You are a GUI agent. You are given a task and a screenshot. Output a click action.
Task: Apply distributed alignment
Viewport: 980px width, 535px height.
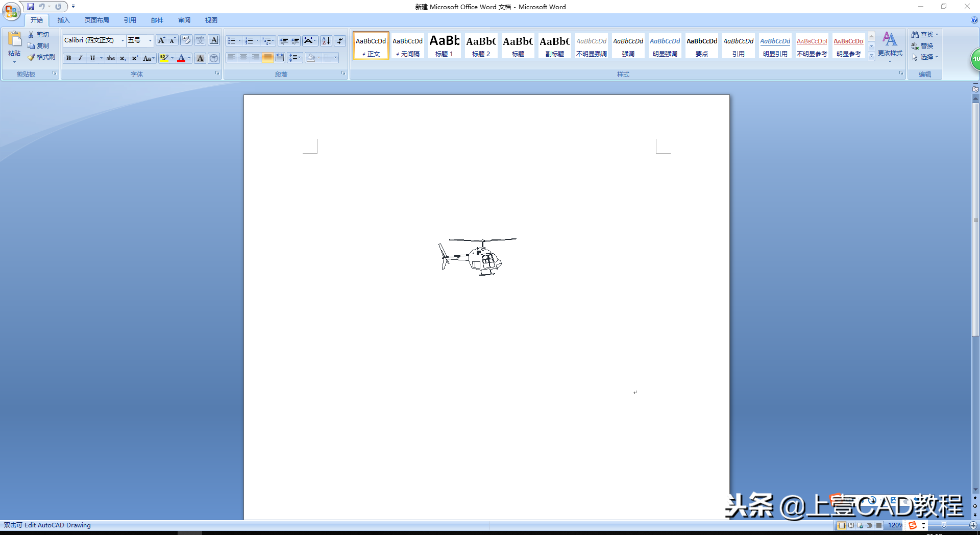(x=280, y=58)
